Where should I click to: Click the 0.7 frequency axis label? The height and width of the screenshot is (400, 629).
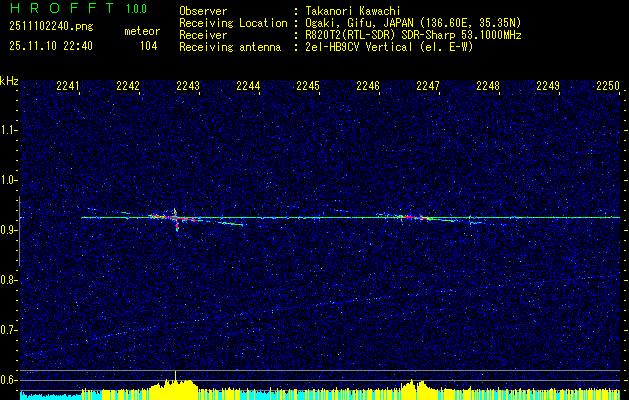[x=9, y=329]
